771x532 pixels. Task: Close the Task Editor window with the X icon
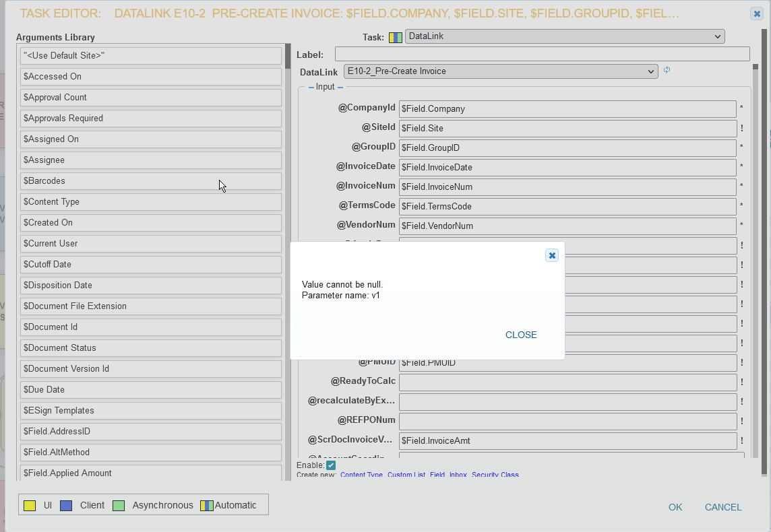757,13
